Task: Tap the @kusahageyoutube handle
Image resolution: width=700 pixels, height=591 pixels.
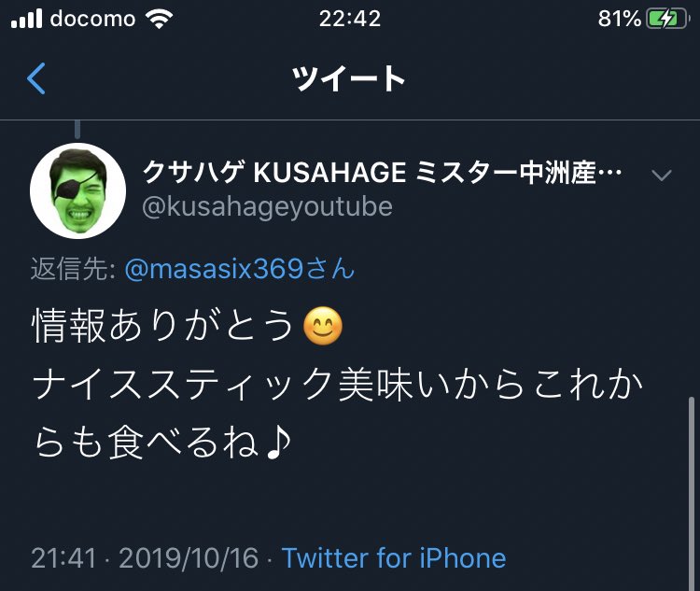Action: coord(268,207)
